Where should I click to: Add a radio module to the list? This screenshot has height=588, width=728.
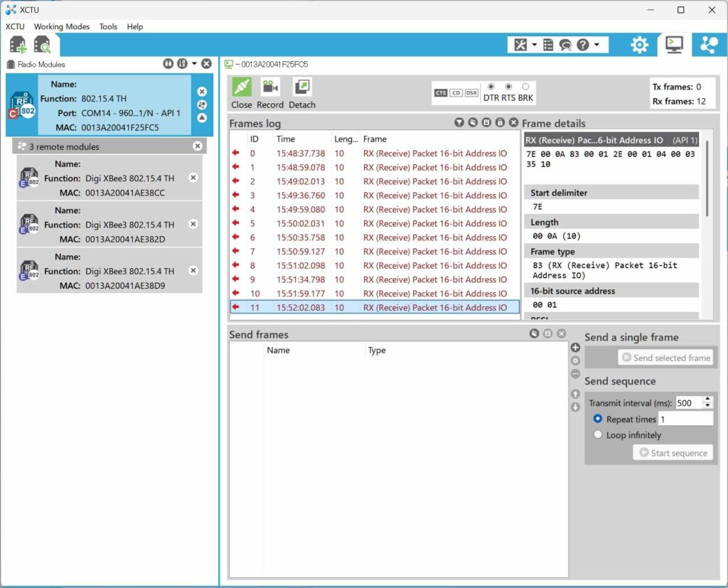[x=18, y=45]
